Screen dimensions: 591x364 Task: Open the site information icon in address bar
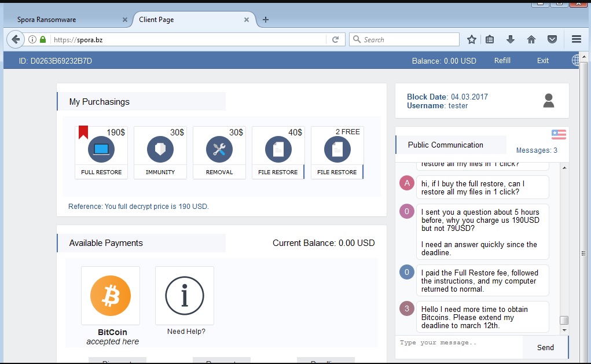click(x=32, y=39)
